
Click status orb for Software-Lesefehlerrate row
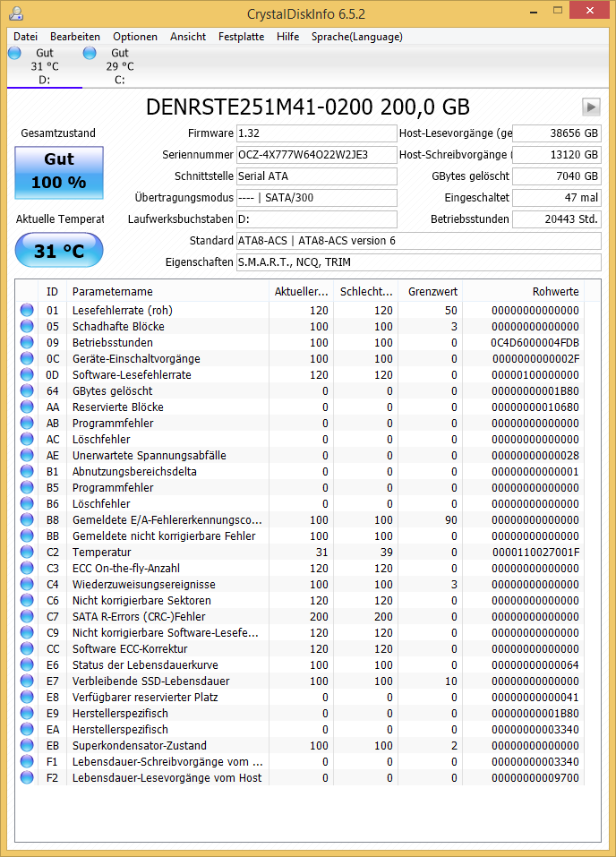(x=27, y=374)
